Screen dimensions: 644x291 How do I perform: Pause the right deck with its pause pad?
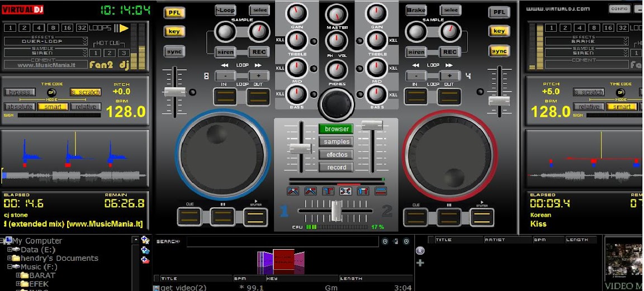point(449,216)
